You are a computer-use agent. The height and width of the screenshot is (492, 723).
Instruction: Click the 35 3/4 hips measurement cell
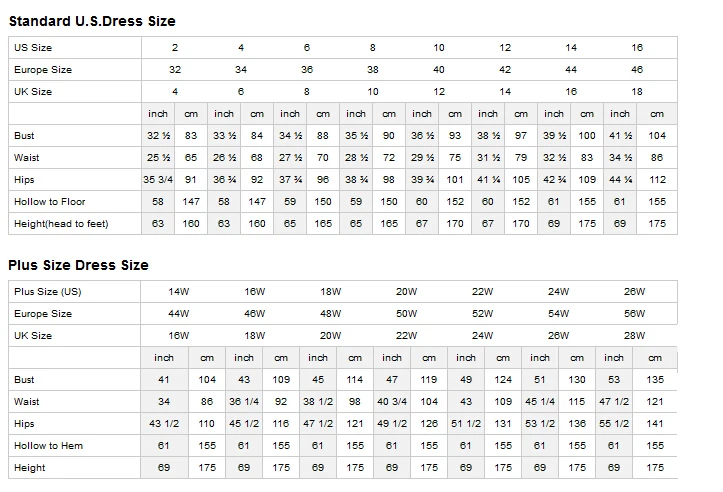[x=158, y=180]
